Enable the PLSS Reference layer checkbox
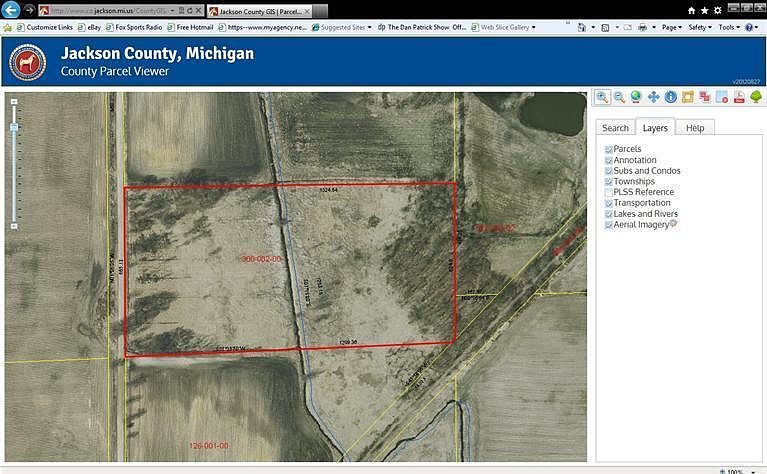The image size is (767, 474). (608, 192)
